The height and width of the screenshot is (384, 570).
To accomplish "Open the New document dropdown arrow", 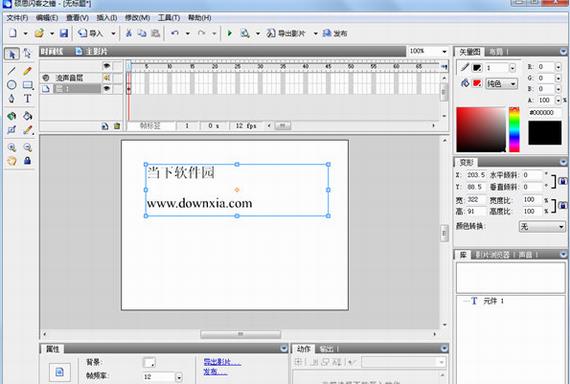I will (x=25, y=33).
